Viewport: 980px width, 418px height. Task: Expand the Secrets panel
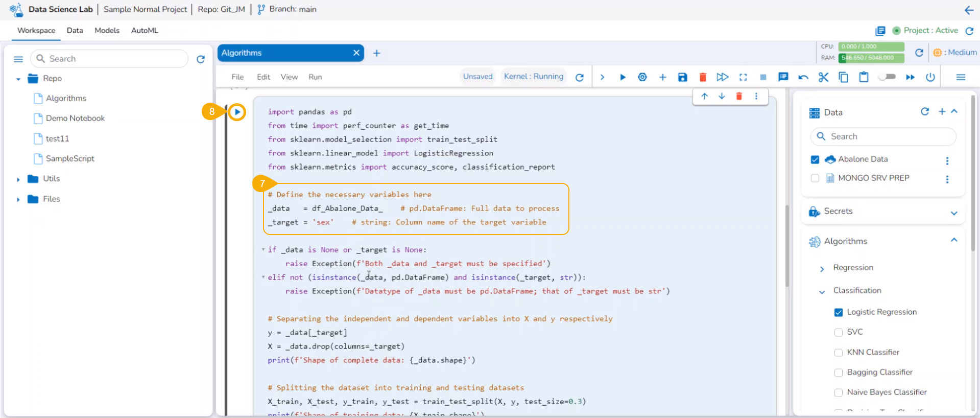(x=953, y=213)
